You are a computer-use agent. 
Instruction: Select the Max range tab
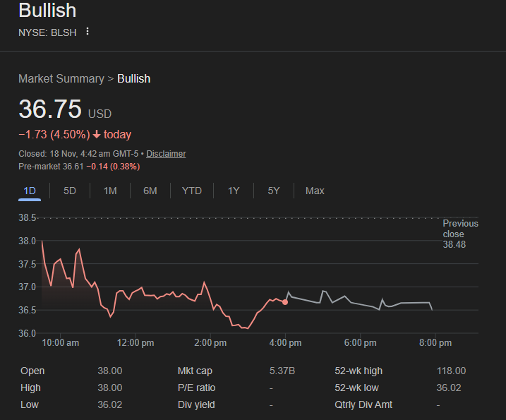coord(315,191)
